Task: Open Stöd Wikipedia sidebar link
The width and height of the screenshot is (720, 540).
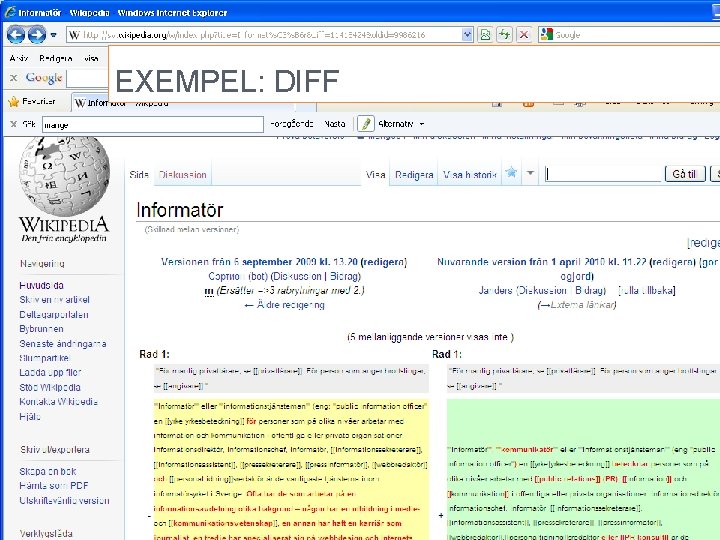Action: coord(50,387)
